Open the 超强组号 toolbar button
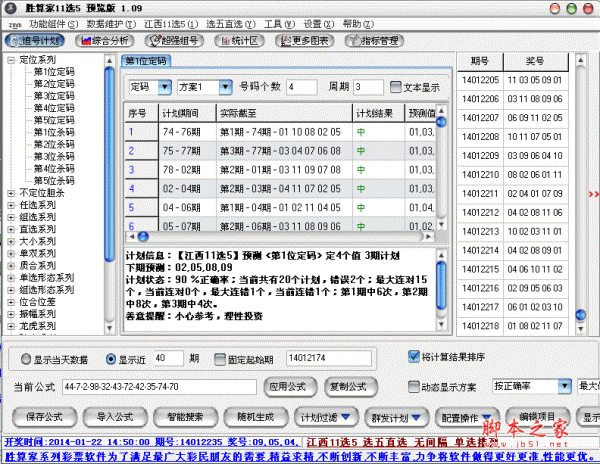Screen dimensions: 600x464 pyautogui.click(x=174, y=41)
